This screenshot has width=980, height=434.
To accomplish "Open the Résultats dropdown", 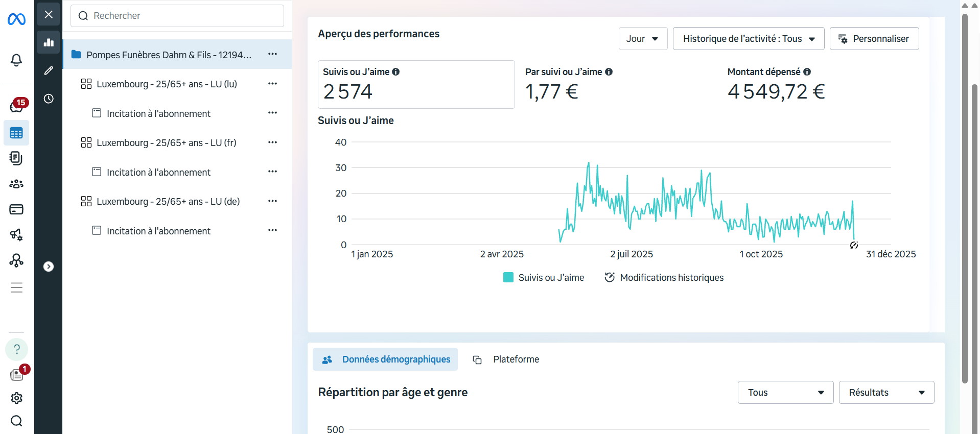I will tap(886, 393).
